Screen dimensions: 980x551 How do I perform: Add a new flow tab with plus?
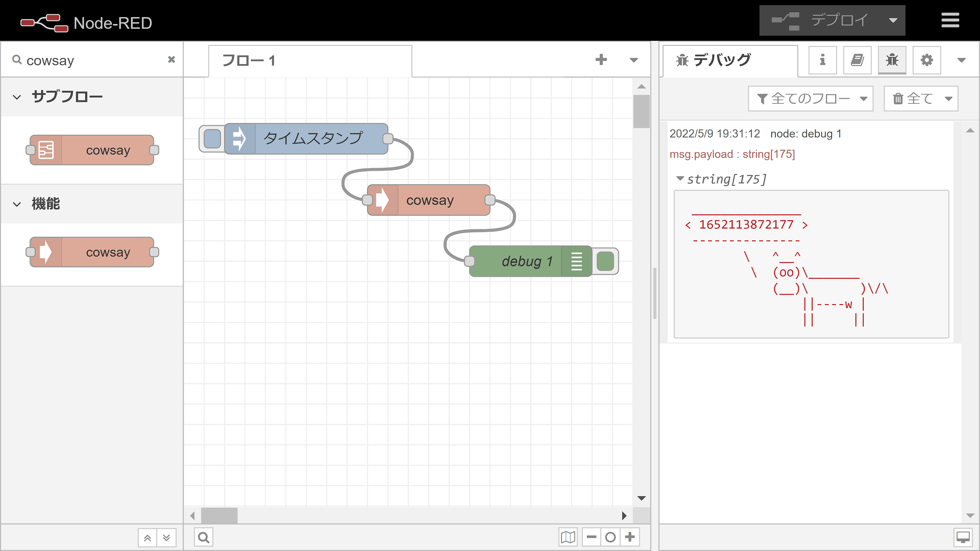601,60
